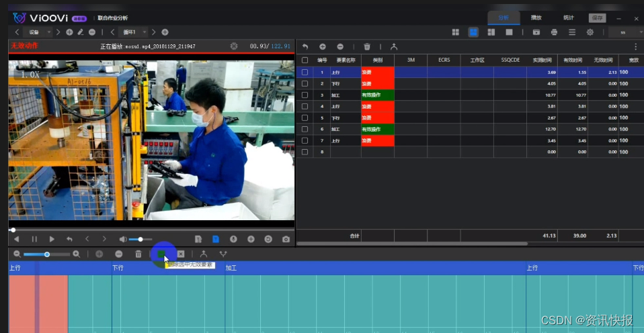Edit device name with pencil icon

coord(81,32)
